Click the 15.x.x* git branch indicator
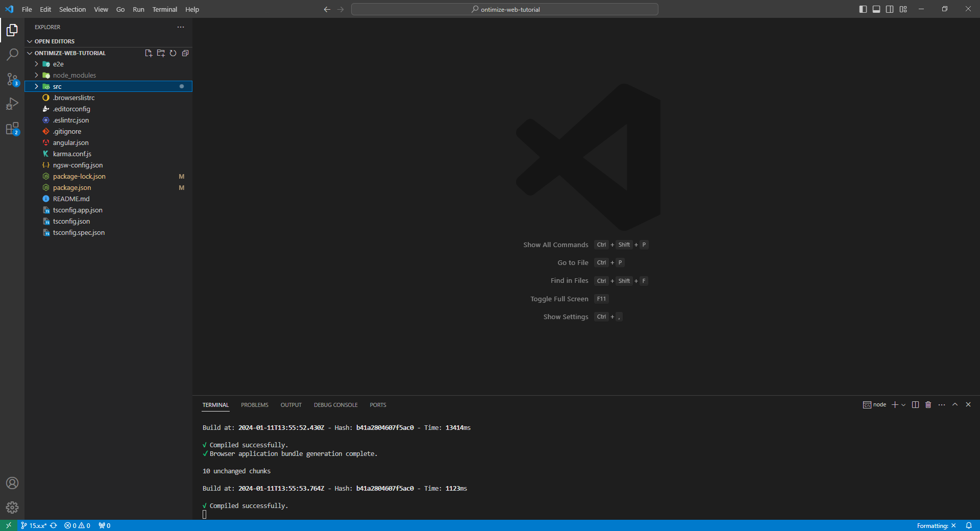 point(34,525)
